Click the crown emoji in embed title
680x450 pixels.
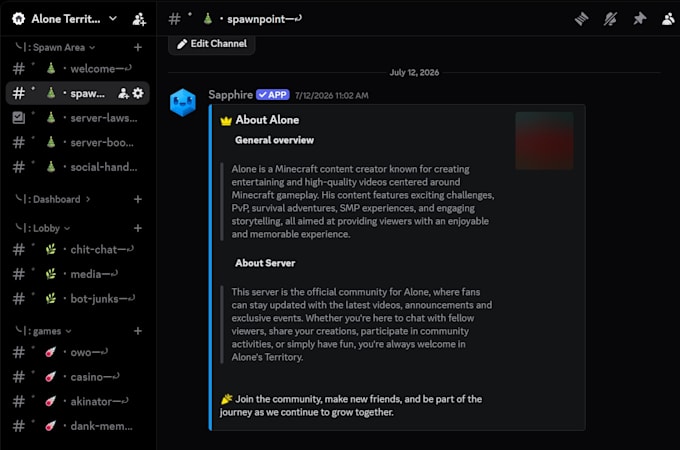[x=226, y=121]
